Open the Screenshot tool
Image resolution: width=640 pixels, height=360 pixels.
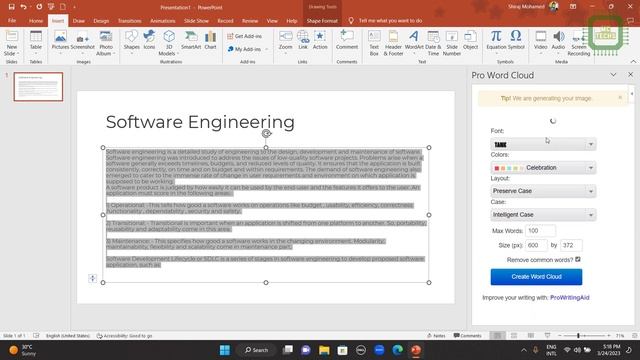point(82,41)
